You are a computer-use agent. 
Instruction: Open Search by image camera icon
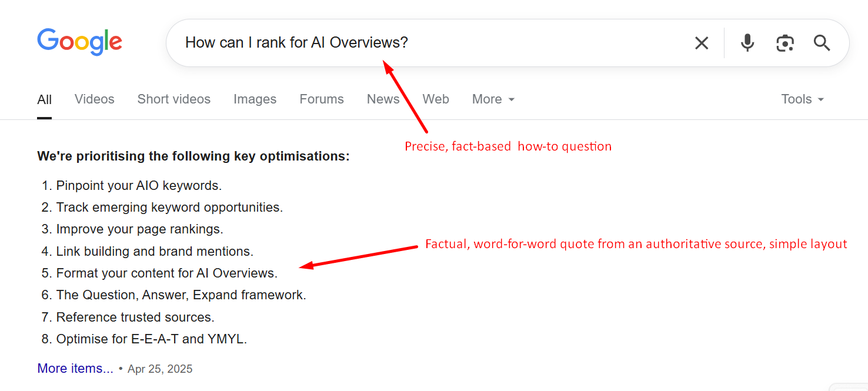point(785,43)
